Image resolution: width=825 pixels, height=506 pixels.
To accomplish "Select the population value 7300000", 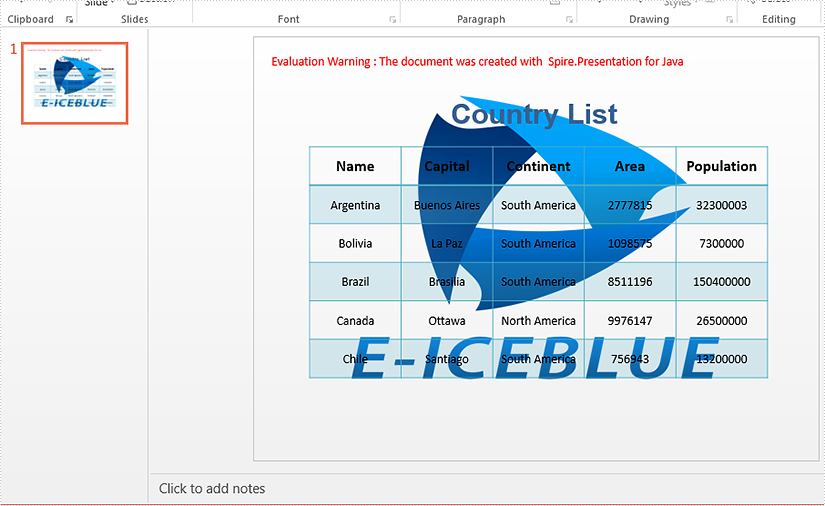I will coord(721,243).
